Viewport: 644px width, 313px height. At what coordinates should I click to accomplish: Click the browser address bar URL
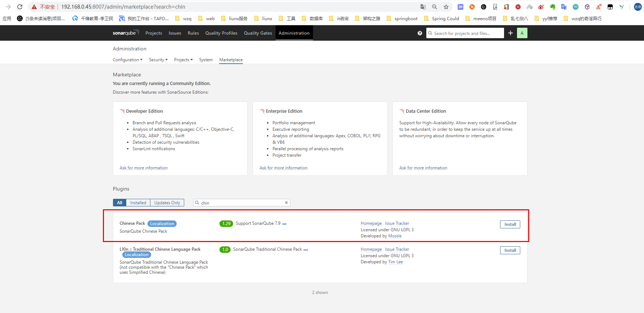(123, 7)
